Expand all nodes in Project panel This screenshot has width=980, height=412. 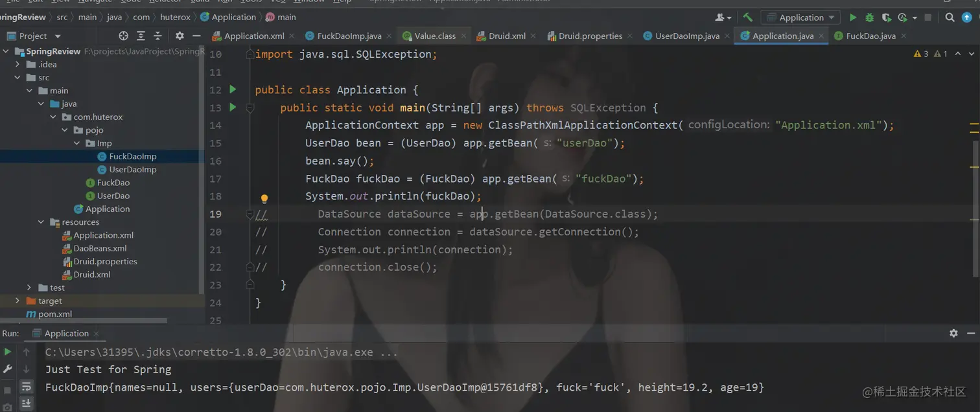tap(141, 36)
